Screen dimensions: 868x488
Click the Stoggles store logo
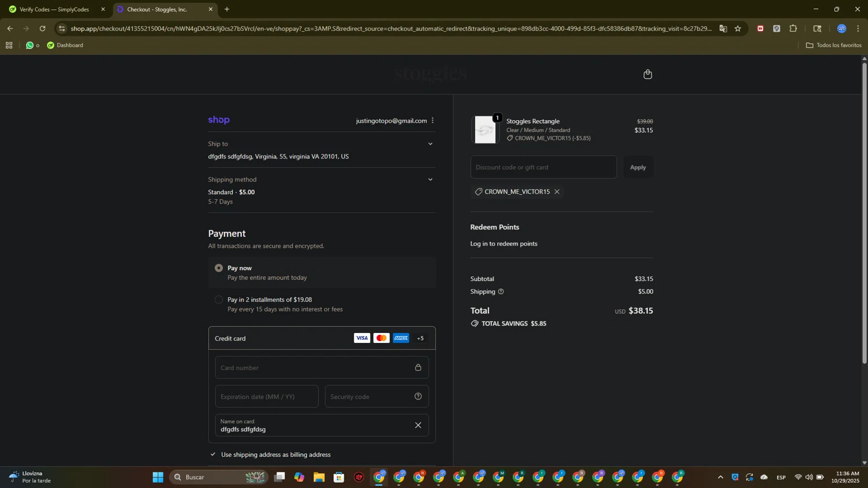431,73
